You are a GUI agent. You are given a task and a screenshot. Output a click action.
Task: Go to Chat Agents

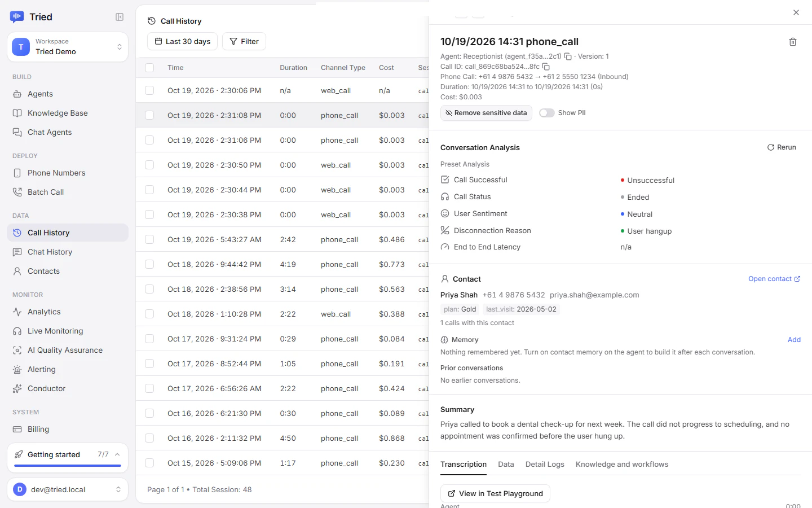pos(68,132)
